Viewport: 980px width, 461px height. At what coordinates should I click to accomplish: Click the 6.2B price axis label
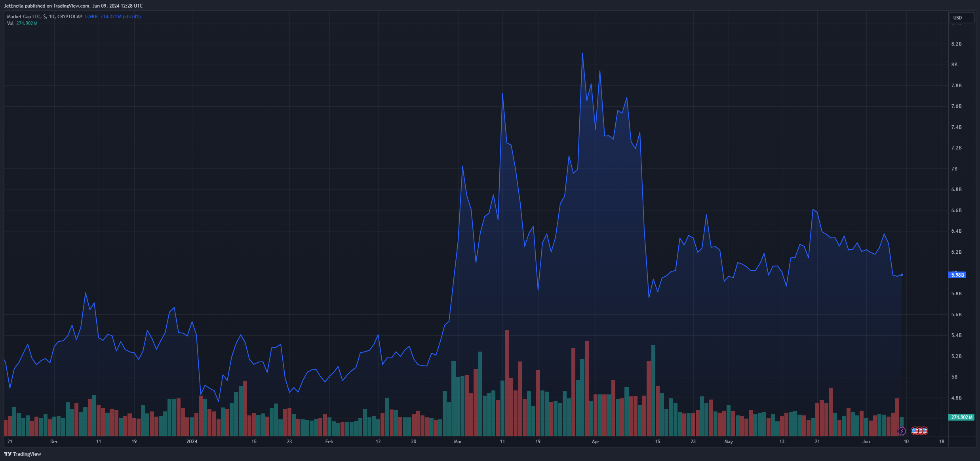pyautogui.click(x=956, y=252)
